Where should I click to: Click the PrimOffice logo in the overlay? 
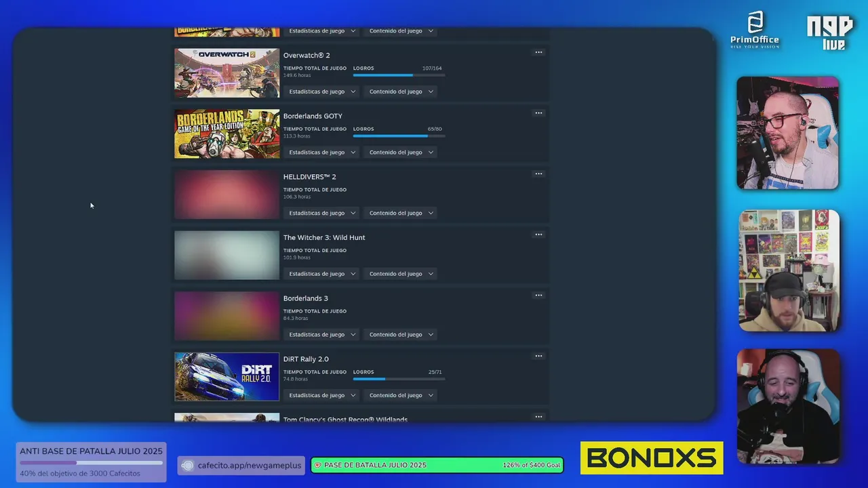coord(755,30)
